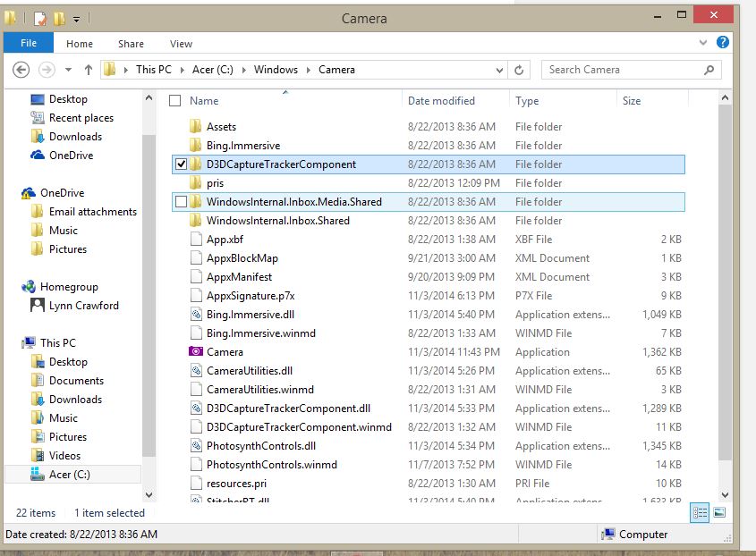Switch to Large icons view layout
Viewport: 756px width, 556px height.
coord(719,512)
